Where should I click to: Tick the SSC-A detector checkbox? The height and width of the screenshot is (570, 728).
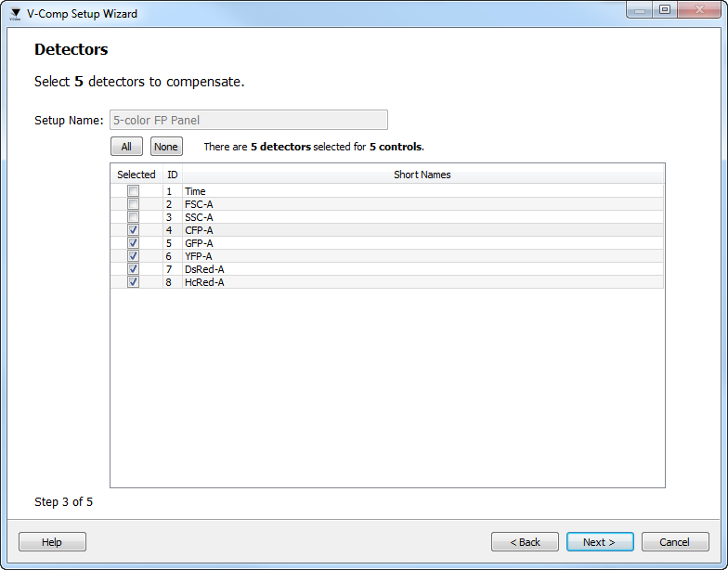(x=134, y=217)
